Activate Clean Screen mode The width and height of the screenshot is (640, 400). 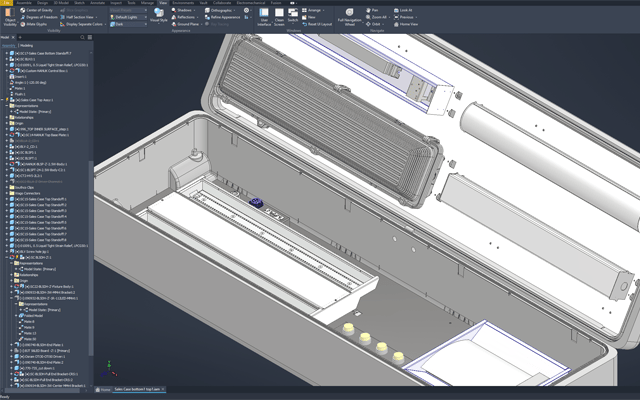click(x=279, y=17)
